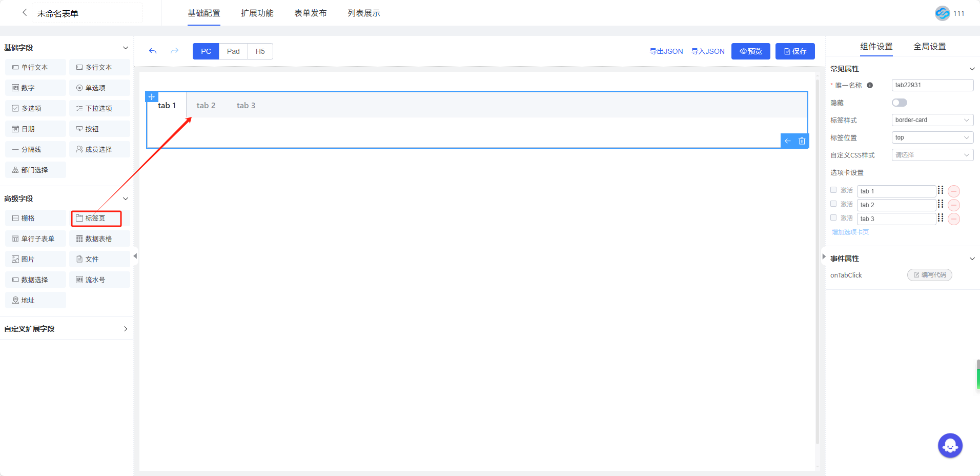This screenshot has width=980, height=476.
Task: Delete the tab component via trash icon
Action: (802, 141)
